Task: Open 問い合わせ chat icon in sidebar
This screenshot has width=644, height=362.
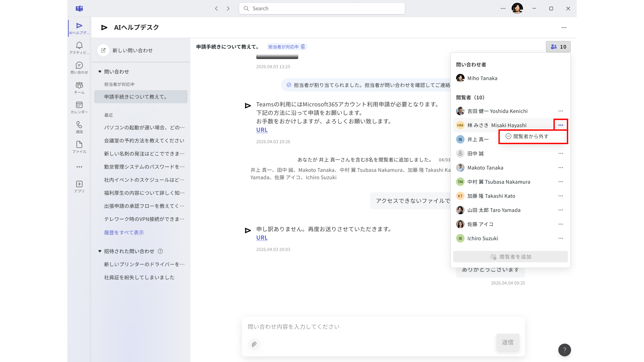Action: (79, 68)
